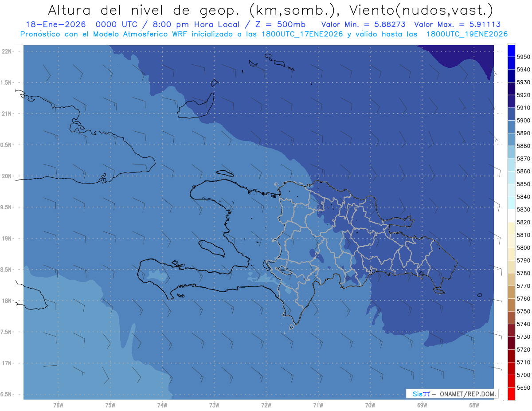
Task: Pick the bright red swatch below 5690
Action: [511, 394]
